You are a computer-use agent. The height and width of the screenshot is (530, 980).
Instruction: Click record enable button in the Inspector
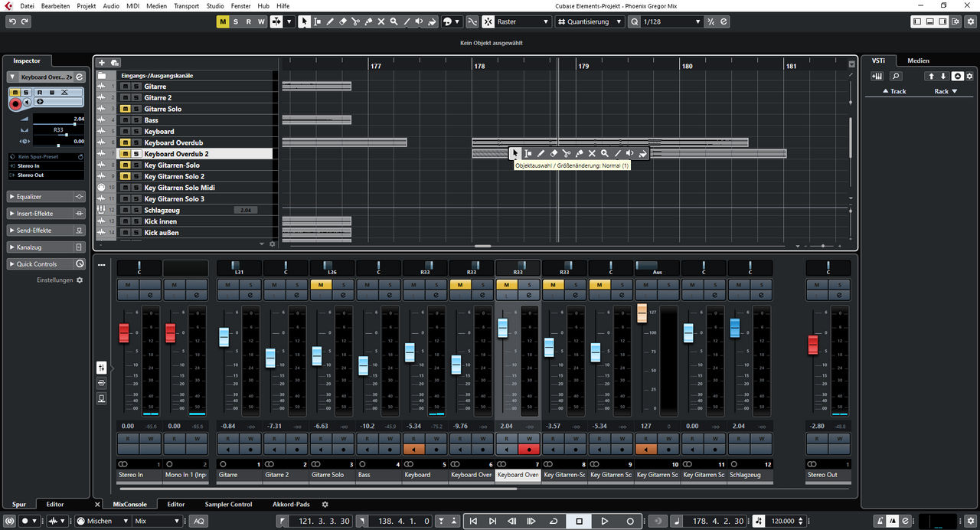(x=15, y=103)
